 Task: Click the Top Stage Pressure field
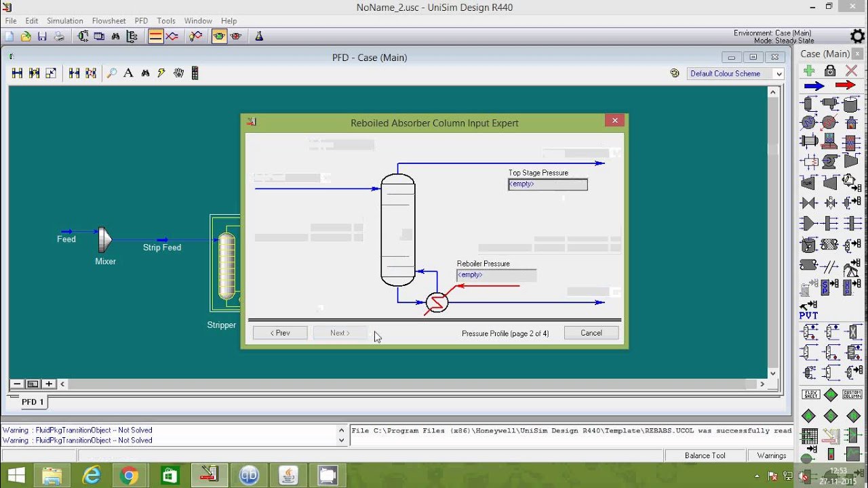coord(548,184)
